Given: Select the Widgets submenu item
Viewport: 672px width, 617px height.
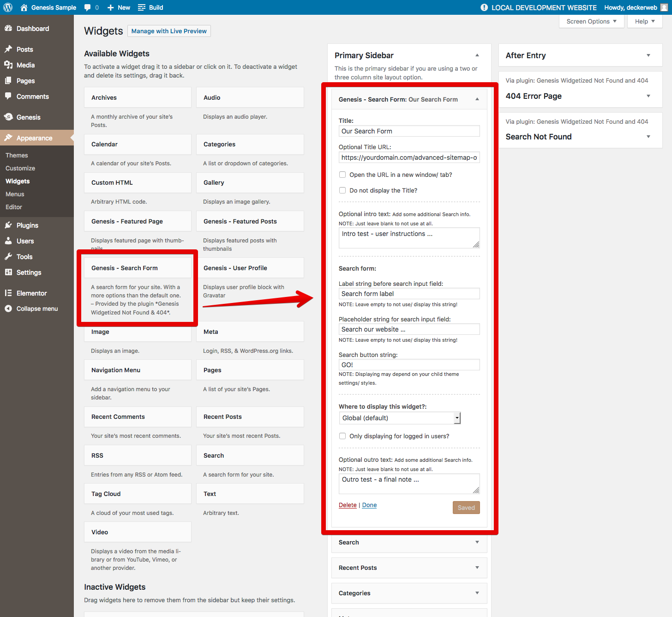Looking at the screenshot, I should point(18,181).
